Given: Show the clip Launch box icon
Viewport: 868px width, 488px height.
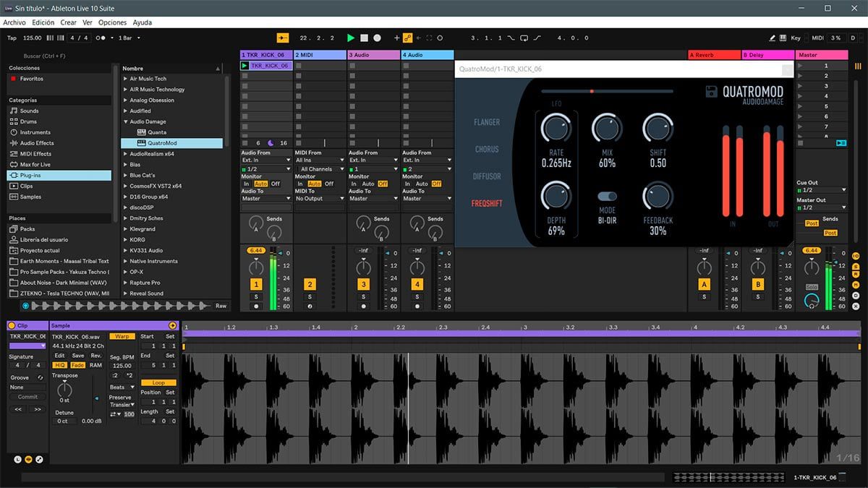Looking at the screenshot, I should [x=17, y=459].
